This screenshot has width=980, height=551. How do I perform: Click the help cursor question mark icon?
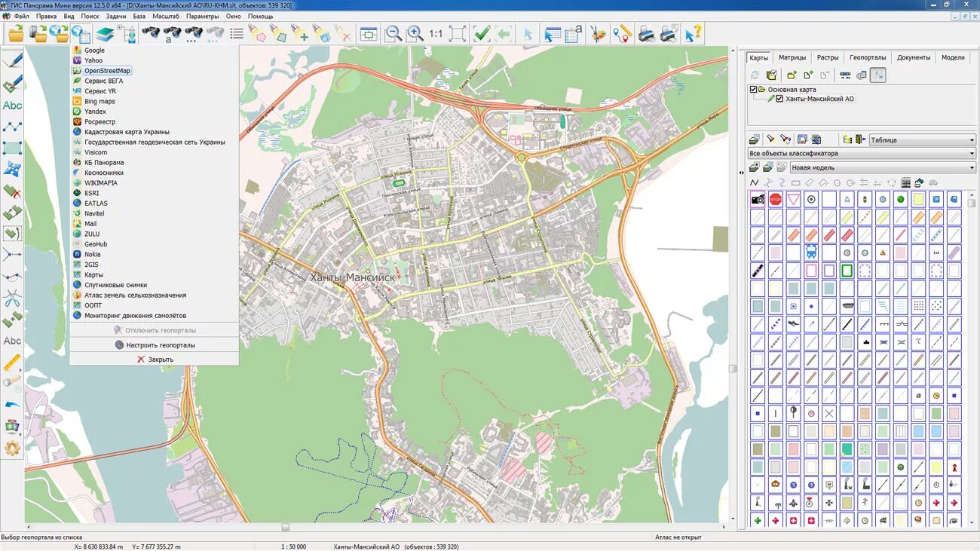[693, 33]
